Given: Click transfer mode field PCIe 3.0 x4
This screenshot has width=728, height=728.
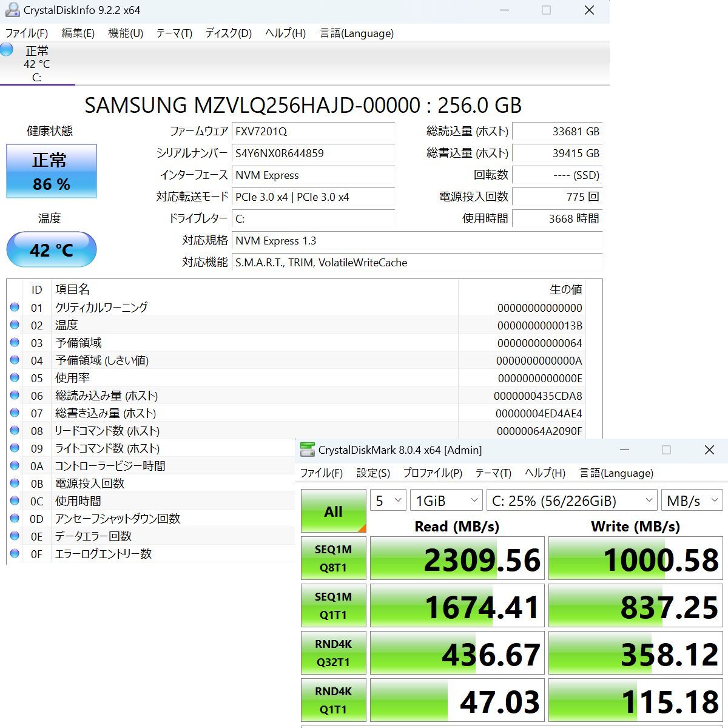Looking at the screenshot, I should coord(313,197).
